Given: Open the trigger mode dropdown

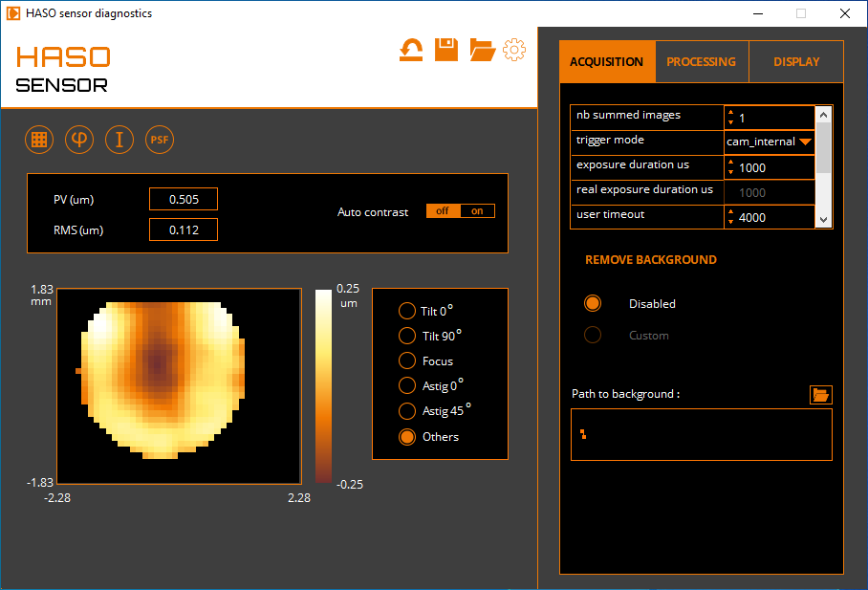Looking at the screenshot, I should coord(805,142).
